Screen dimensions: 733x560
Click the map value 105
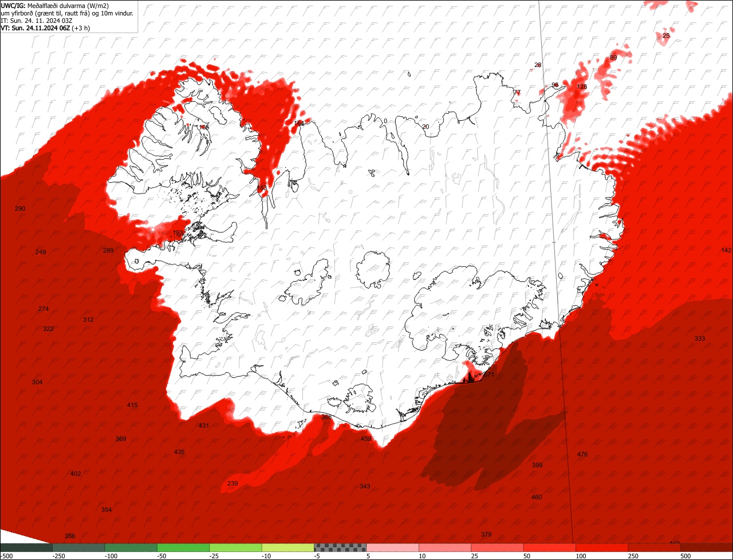click(204, 127)
